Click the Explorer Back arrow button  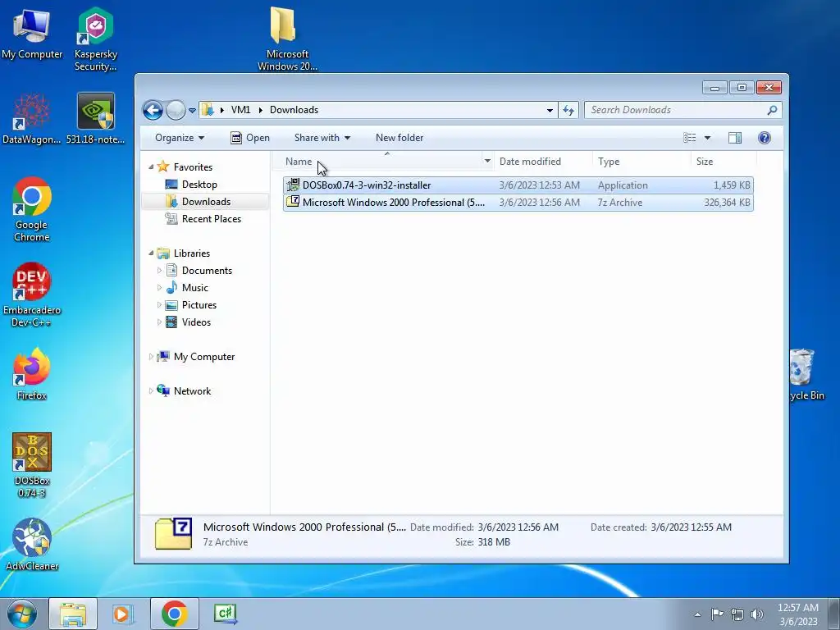[153, 111]
